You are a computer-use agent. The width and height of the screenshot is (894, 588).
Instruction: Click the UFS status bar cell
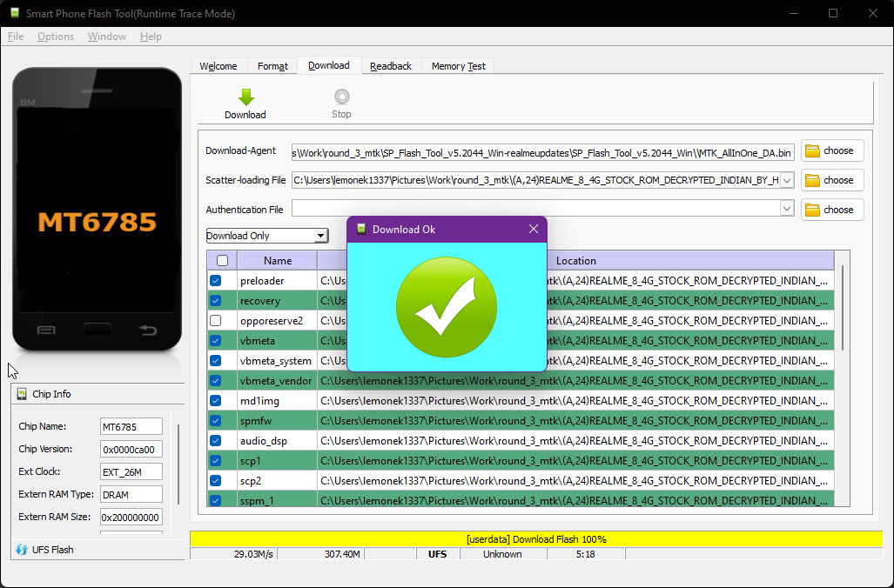437,554
